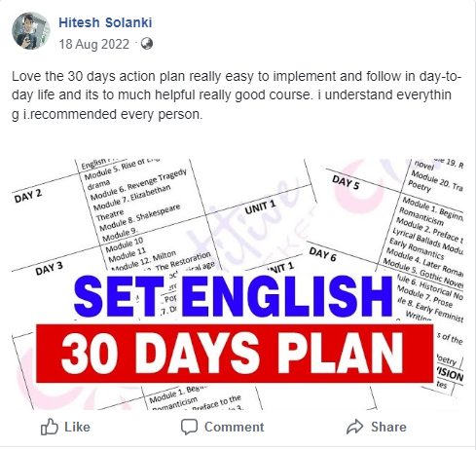Open Hitesh Solanki's profile picture

(31, 31)
